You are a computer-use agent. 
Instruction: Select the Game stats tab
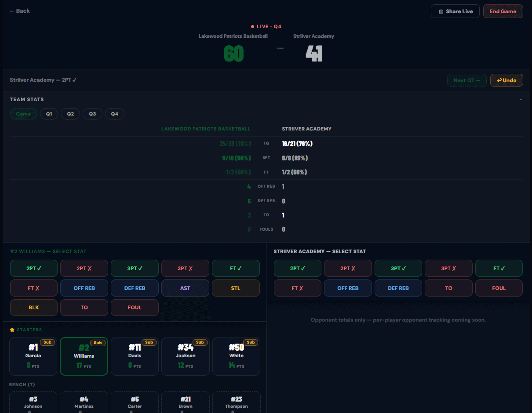coord(24,114)
